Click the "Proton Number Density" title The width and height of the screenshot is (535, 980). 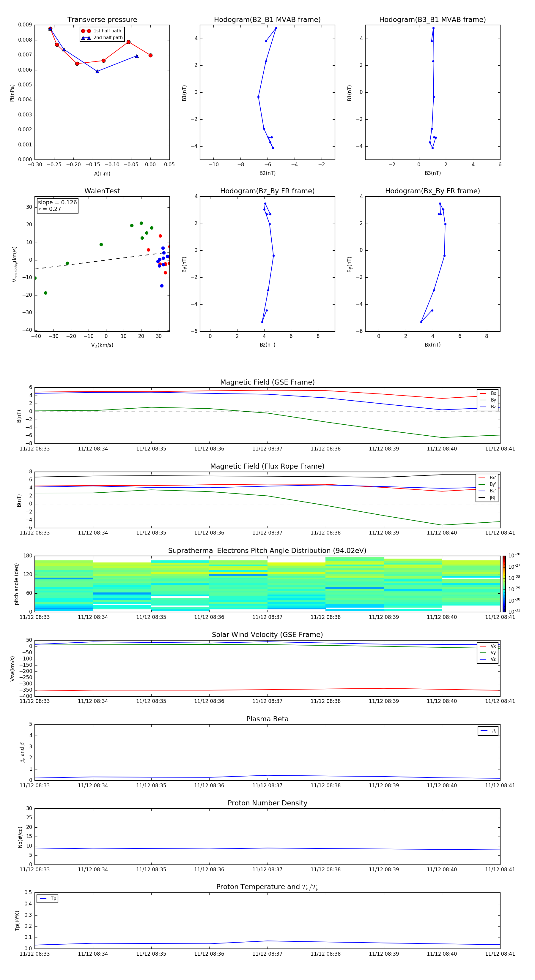tap(267, 803)
